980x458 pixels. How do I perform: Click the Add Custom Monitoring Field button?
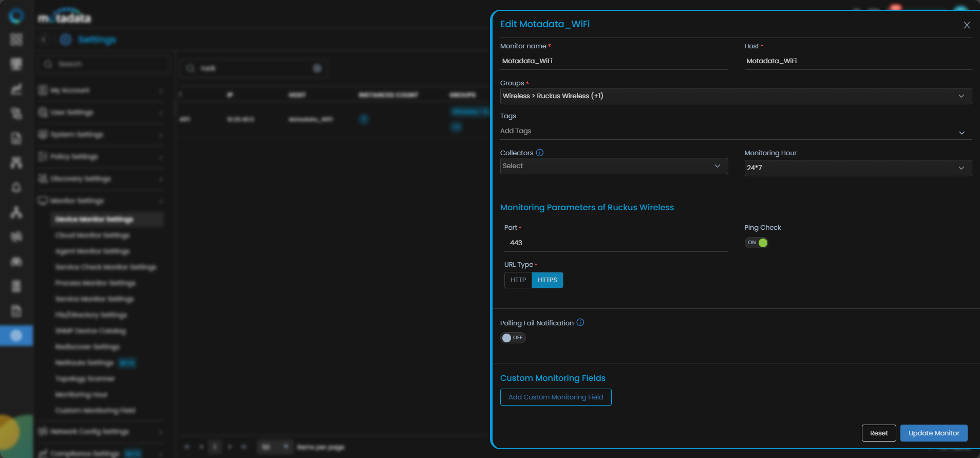(556, 397)
